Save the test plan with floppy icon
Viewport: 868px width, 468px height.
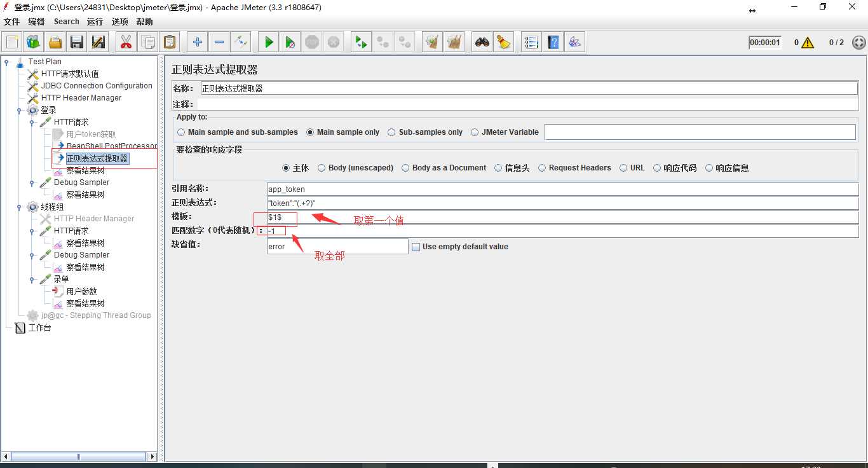click(77, 42)
